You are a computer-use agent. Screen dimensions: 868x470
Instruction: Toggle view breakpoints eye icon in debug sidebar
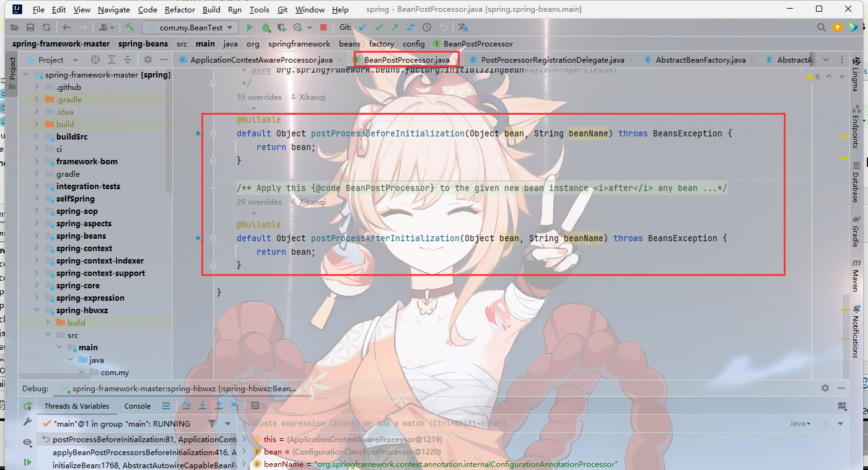click(27, 442)
